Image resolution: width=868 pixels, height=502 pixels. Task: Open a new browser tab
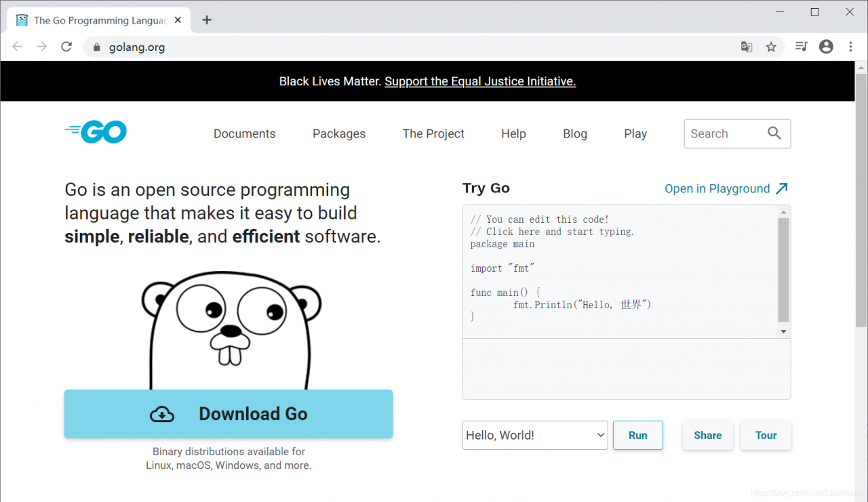click(207, 20)
